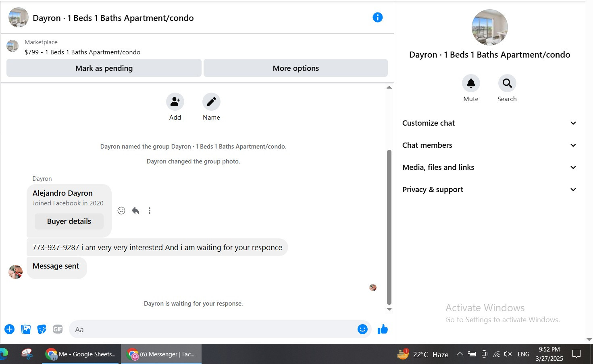The width and height of the screenshot is (593, 364).
Task: Search the conversation using the magnifier icon
Action: pos(507,83)
